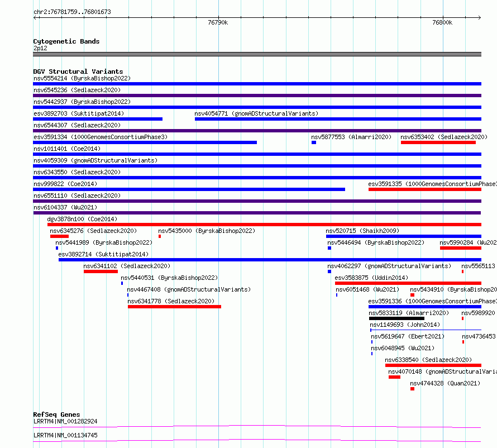The image size is (497, 448).
Task: Click the red nsv4070148 variant block
Action: 394,377
